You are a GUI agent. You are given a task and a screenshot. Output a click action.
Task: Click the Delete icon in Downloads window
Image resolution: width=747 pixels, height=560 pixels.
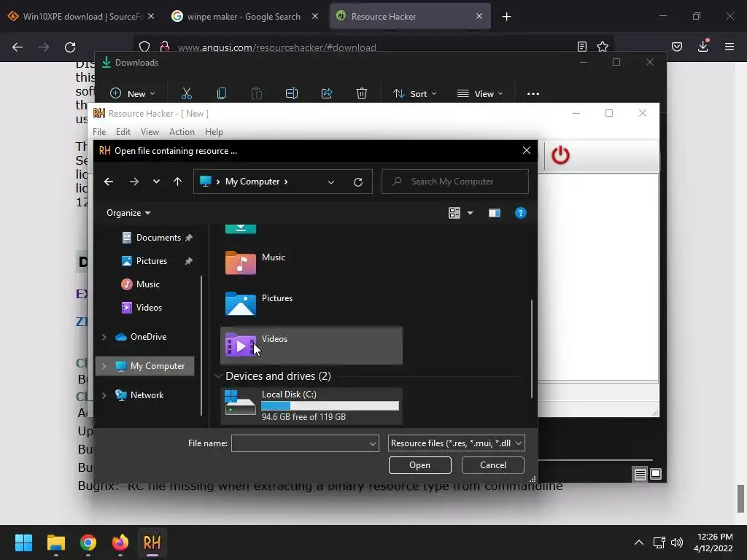click(x=362, y=94)
